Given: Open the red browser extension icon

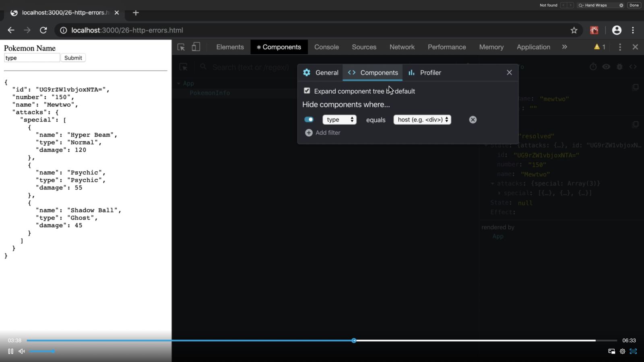Looking at the screenshot, I should [594, 30].
